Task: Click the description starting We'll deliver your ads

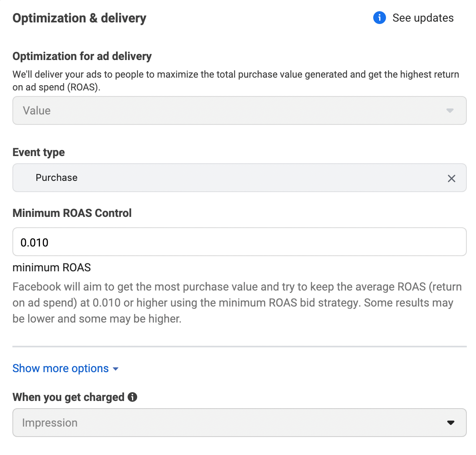Action: [236, 80]
